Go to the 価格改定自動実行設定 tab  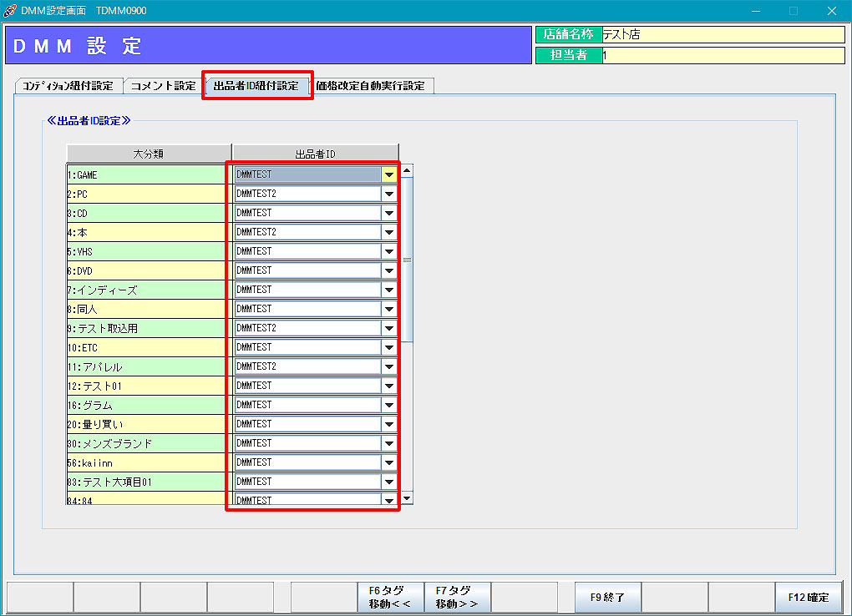[x=370, y=86]
